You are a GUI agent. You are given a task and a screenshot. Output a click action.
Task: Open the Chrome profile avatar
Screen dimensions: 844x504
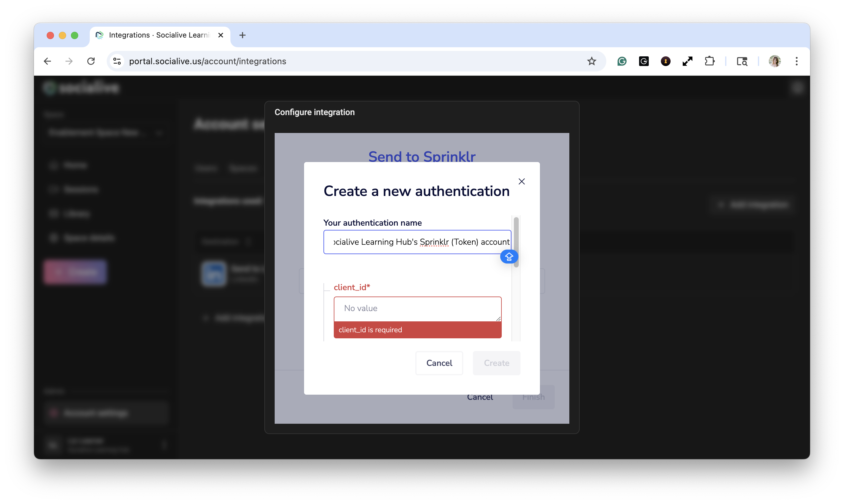tap(774, 61)
